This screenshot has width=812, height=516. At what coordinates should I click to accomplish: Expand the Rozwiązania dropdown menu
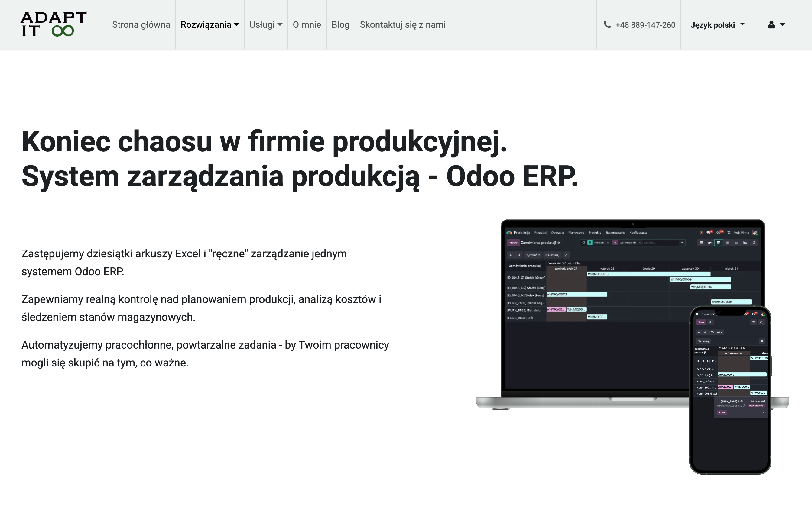pos(210,24)
